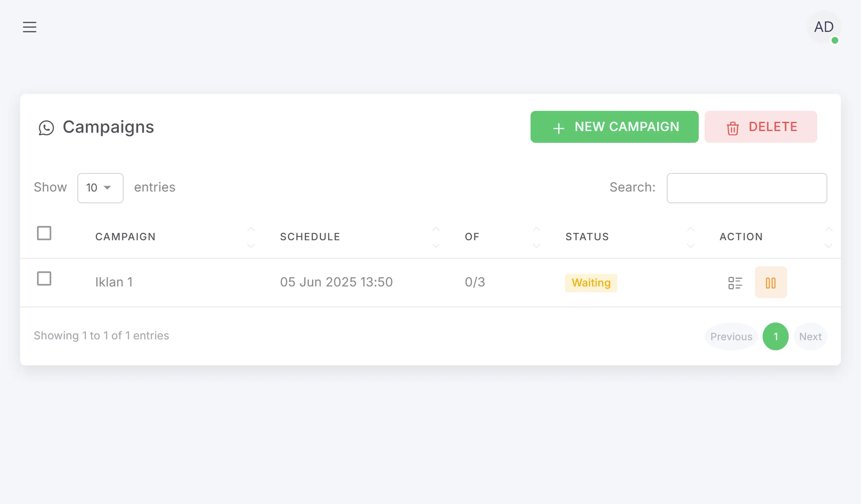This screenshot has height=504, width=861.
Task: Focus the Search input field
Action: pos(747,188)
